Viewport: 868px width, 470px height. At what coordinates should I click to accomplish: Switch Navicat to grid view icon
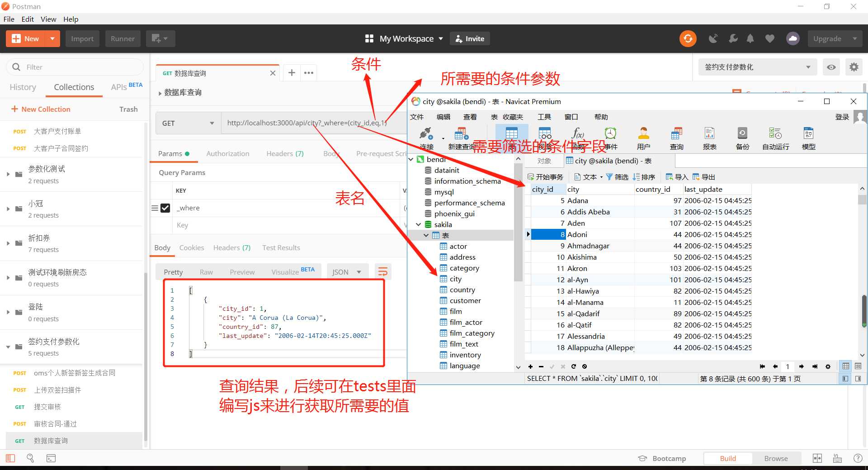[845, 366]
